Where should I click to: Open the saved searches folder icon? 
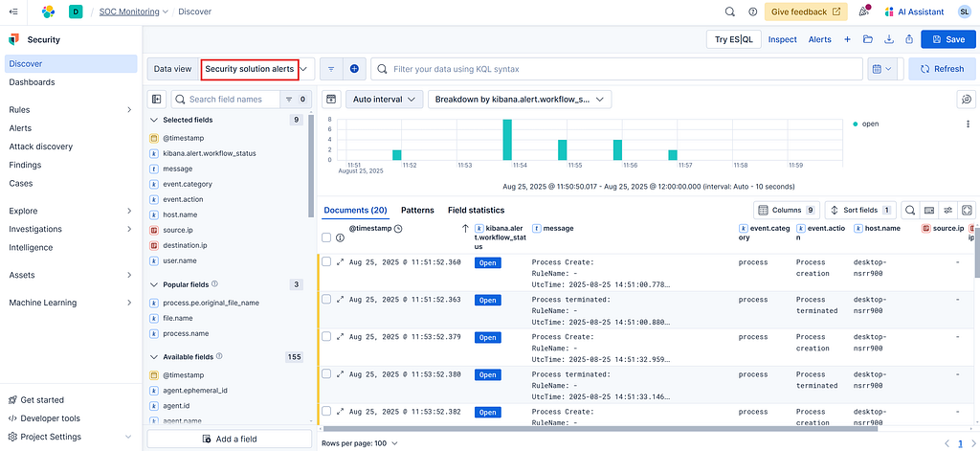point(867,39)
